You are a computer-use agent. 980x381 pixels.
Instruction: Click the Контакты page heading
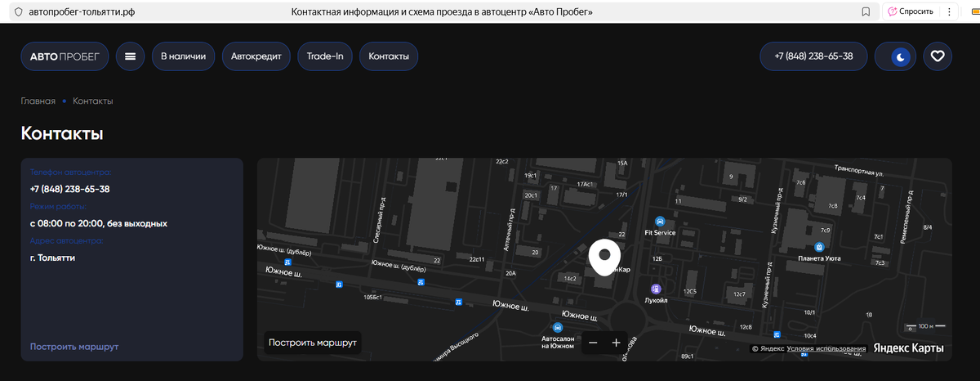(x=62, y=133)
